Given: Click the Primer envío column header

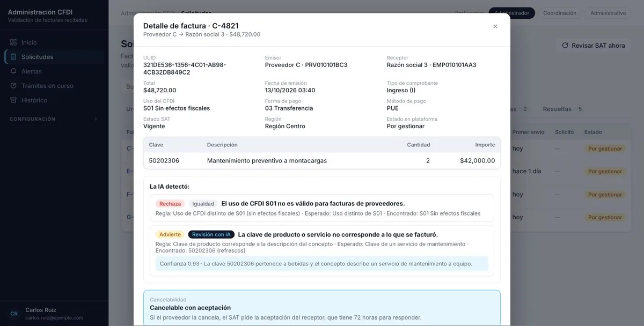Looking at the screenshot, I should [x=528, y=132].
